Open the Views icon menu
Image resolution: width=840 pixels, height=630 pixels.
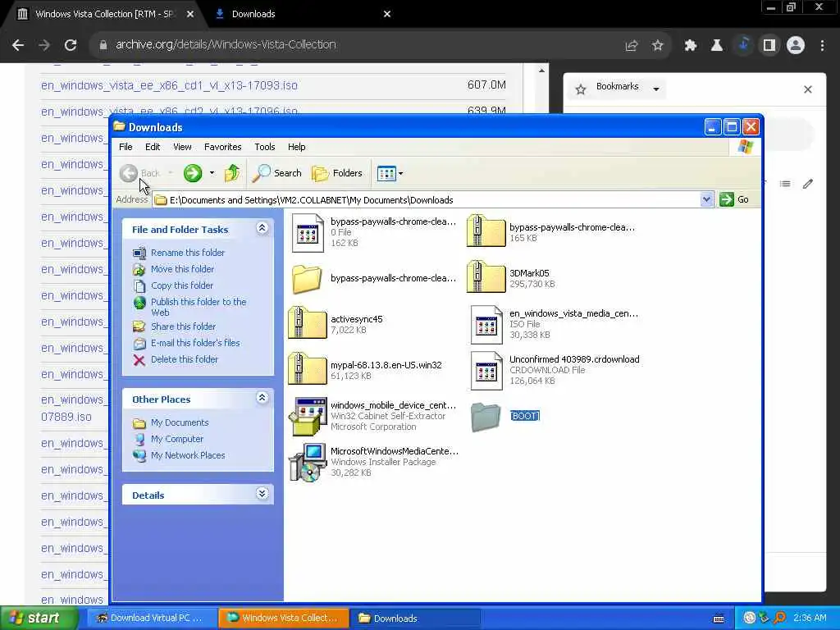(390, 173)
